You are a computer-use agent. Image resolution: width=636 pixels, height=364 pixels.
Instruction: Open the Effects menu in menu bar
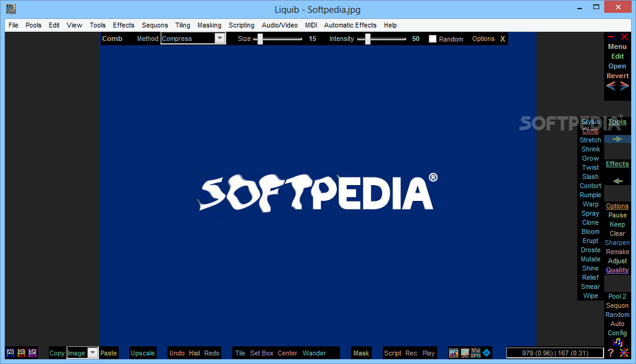[124, 25]
